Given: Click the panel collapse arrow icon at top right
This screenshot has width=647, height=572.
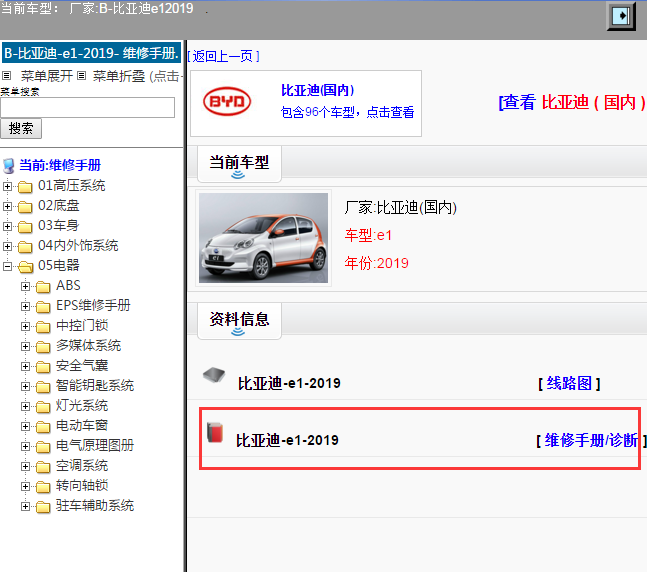Looking at the screenshot, I should coord(621,16).
